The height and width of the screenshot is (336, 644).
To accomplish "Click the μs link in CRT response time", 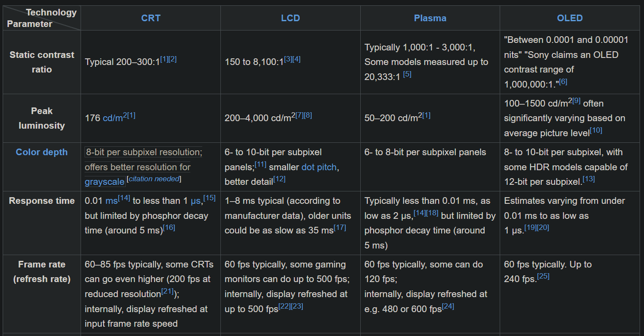I will click(x=195, y=201).
